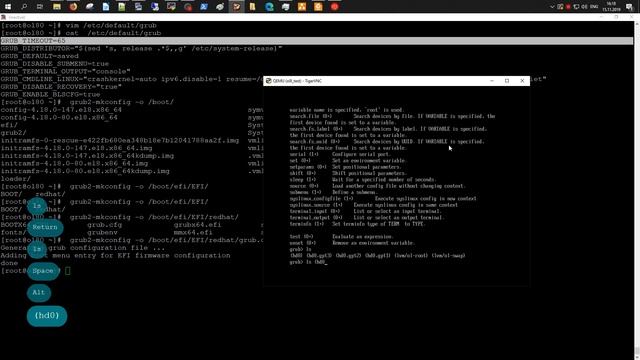Select the highlighted active app in the taskbar
This screenshot has height=360, width=640.
pos(237,7)
